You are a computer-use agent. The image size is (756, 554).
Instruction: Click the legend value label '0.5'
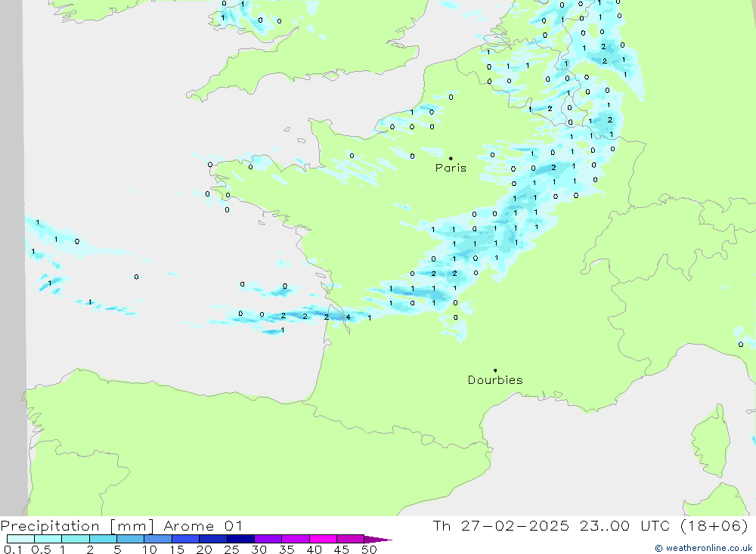[x=41, y=549]
